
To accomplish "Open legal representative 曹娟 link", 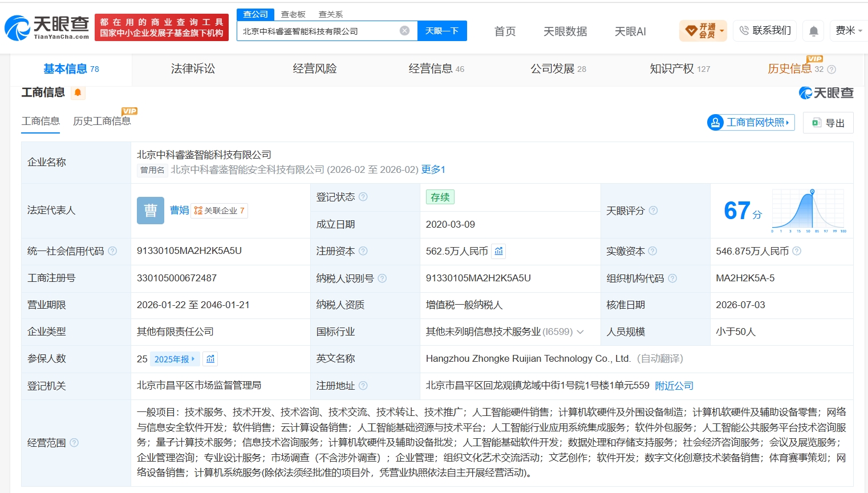I will coord(179,211).
